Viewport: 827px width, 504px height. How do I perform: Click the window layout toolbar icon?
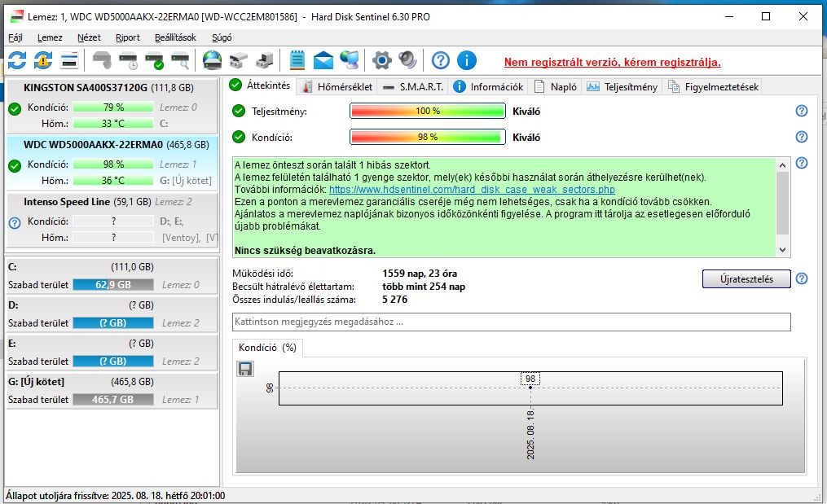click(x=69, y=60)
